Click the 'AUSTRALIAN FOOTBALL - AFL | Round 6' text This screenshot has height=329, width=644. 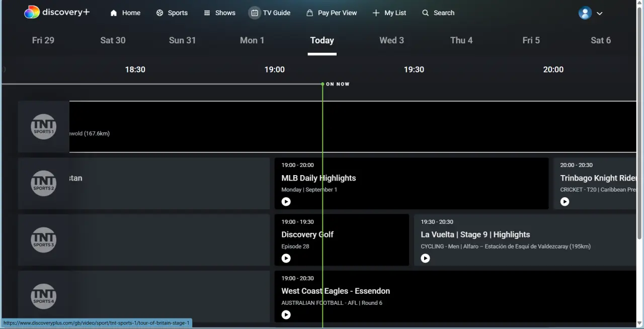point(332,303)
